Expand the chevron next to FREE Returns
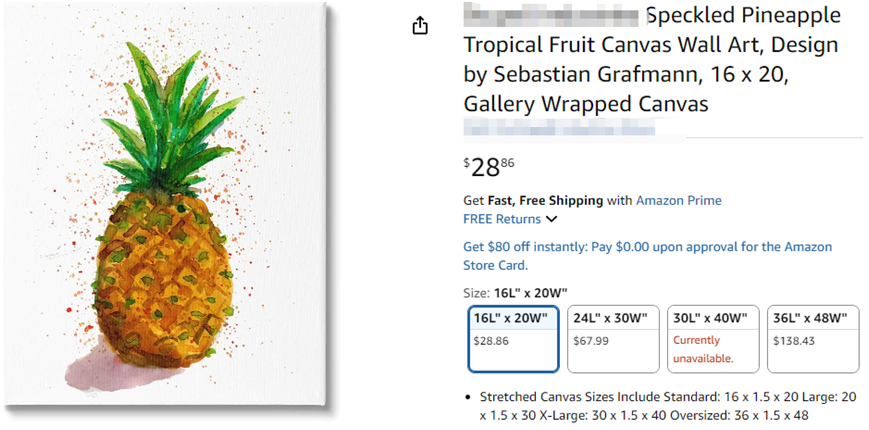 point(551,219)
